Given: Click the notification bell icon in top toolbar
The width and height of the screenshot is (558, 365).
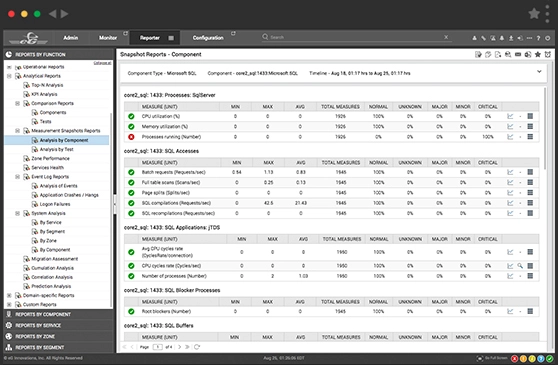Looking at the screenshot, I should pos(502,38).
